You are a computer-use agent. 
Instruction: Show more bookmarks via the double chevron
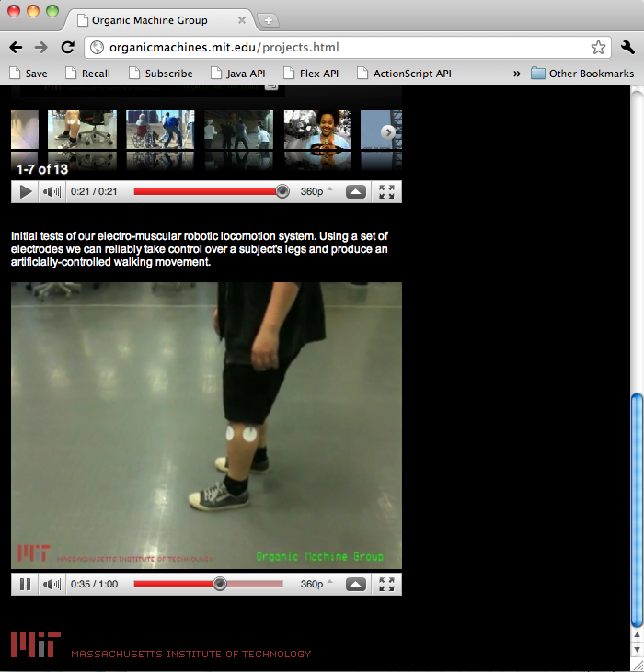coord(517,74)
